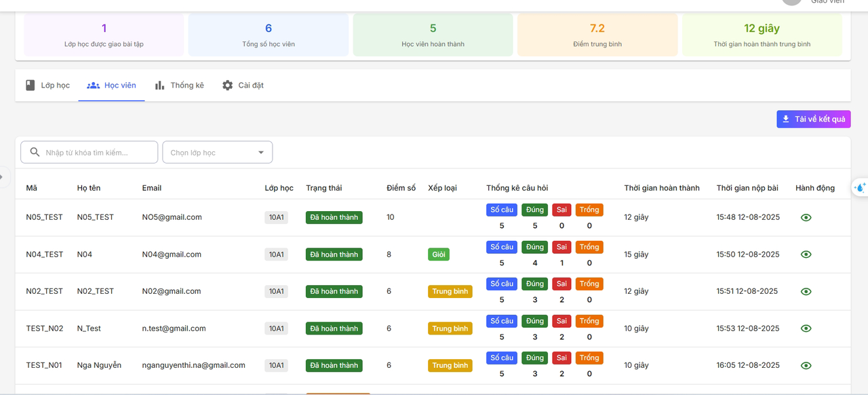Click the 12 giây average time card
This screenshot has height=395, width=868.
pos(762,35)
